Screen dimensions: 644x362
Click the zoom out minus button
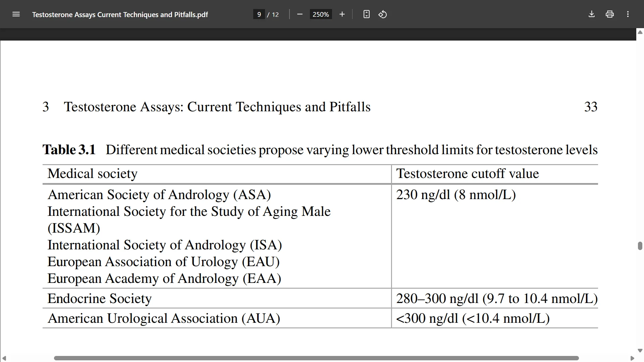(300, 14)
